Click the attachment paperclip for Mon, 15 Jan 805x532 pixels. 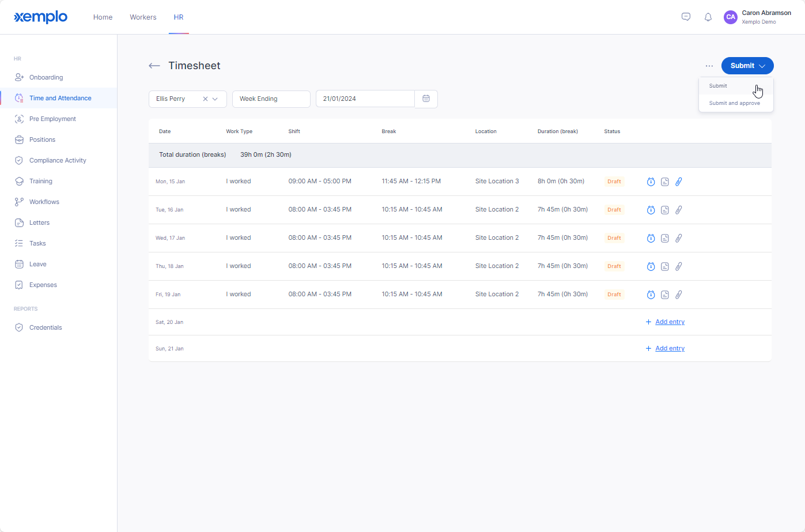click(x=679, y=182)
